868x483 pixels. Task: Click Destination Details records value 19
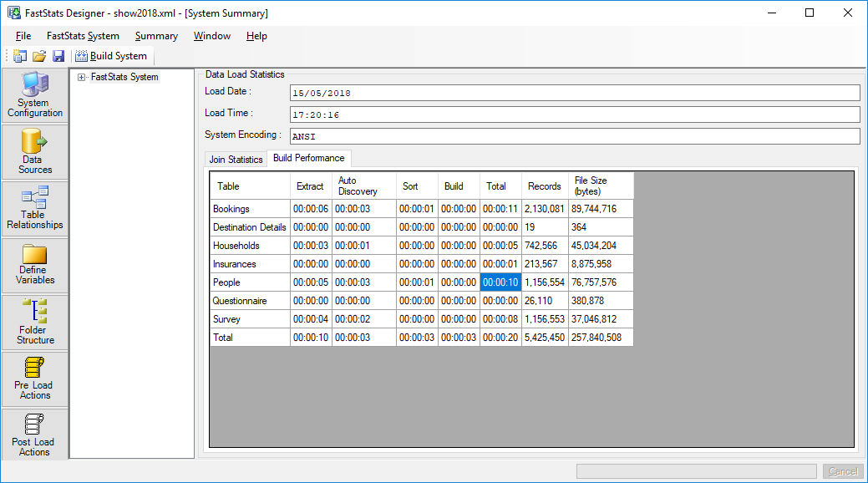pos(545,227)
